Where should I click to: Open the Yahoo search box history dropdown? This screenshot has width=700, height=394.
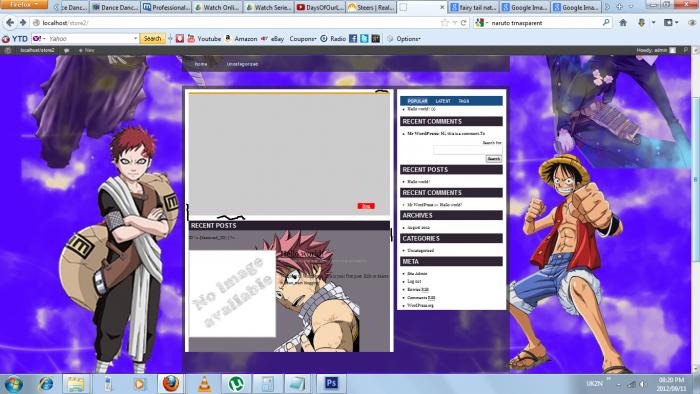click(x=135, y=39)
